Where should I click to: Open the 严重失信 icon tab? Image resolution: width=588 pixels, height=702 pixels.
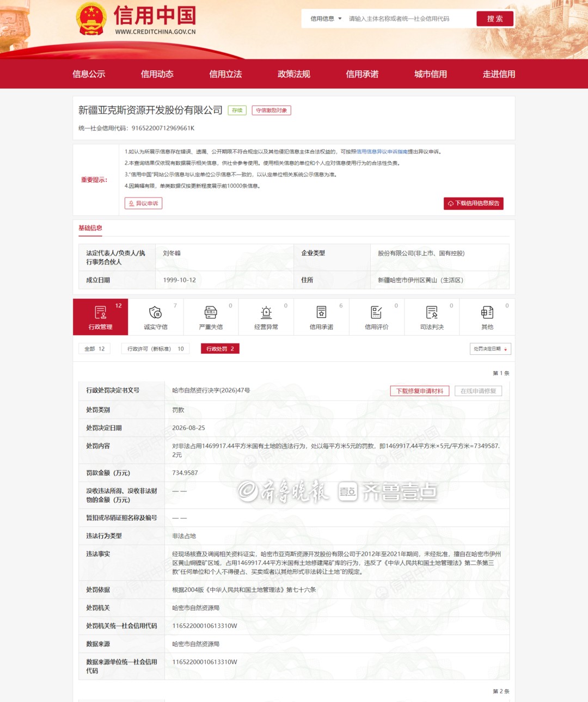pos(211,317)
